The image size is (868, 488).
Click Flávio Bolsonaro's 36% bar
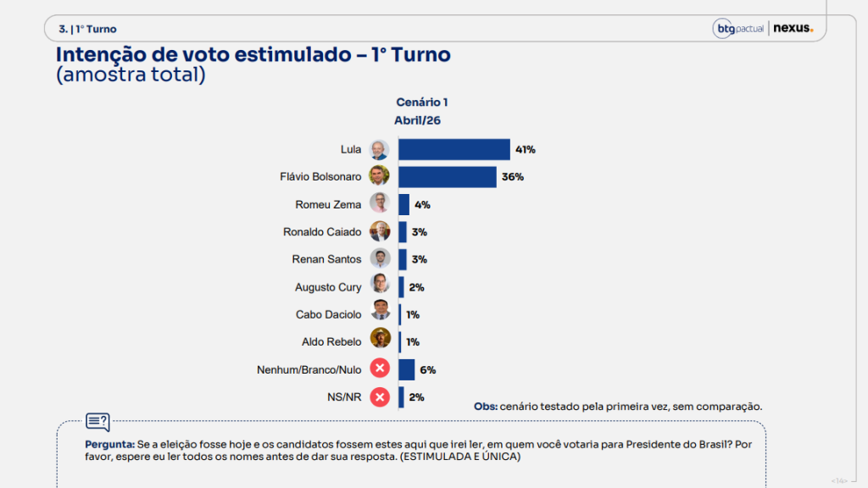coord(447,177)
